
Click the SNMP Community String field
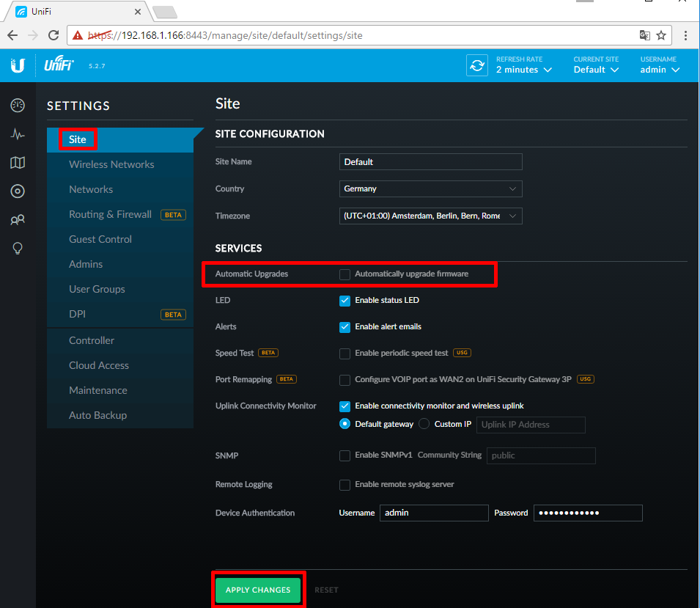(541, 455)
